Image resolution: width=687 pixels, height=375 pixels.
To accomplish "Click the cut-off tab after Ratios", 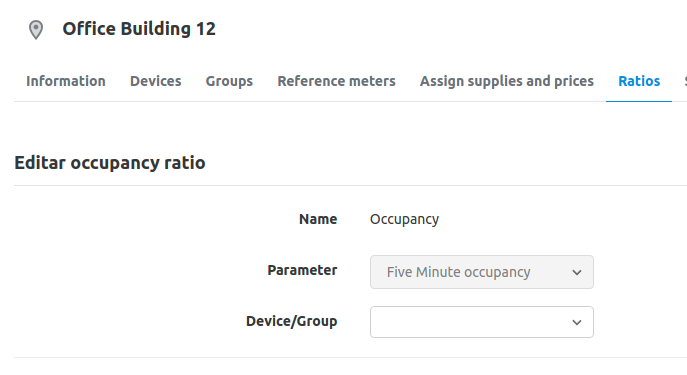I will (x=685, y=81).
